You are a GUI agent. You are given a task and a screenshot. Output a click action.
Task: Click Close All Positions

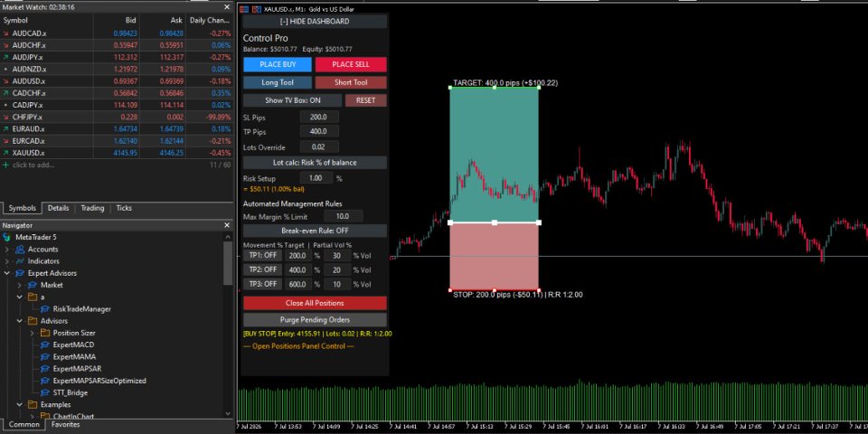coord(315,304)
